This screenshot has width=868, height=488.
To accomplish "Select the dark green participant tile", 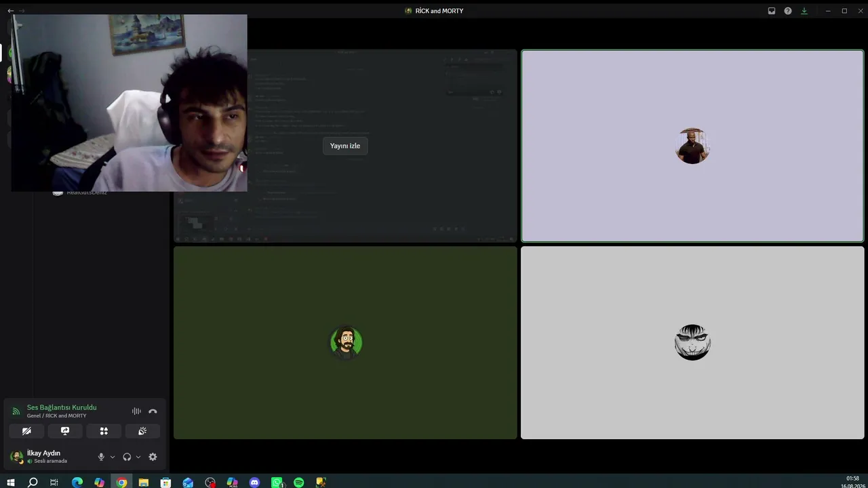I will (x=345, y=342).
